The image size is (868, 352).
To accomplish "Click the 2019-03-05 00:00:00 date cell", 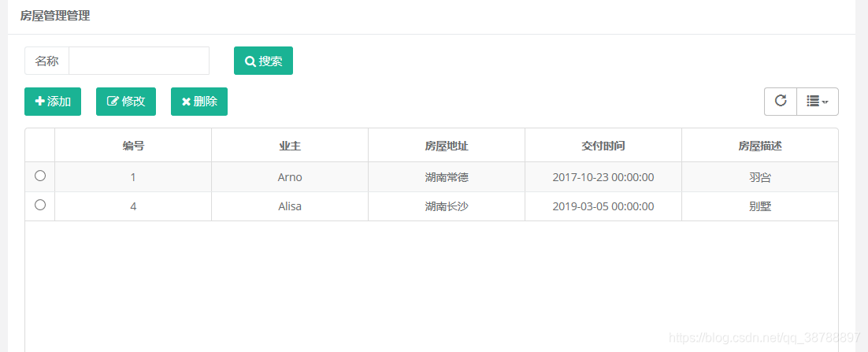I will click(x=603, y=206).
